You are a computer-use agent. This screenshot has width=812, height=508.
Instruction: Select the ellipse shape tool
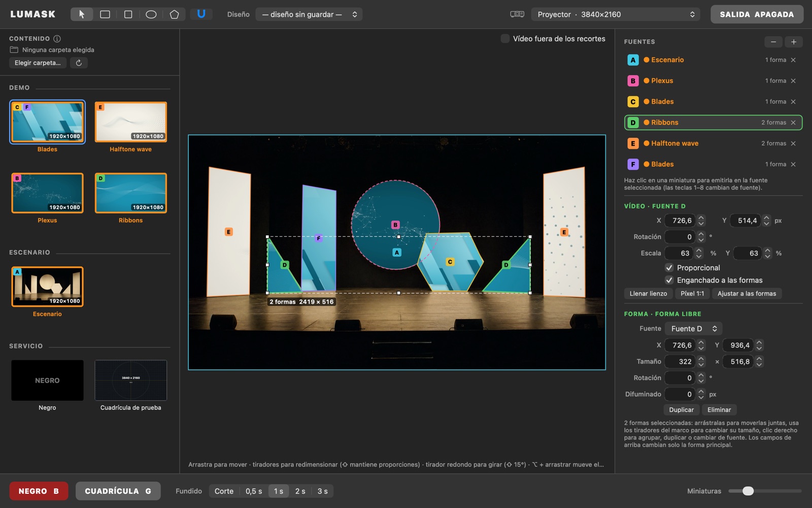click(x=151, y=14)
